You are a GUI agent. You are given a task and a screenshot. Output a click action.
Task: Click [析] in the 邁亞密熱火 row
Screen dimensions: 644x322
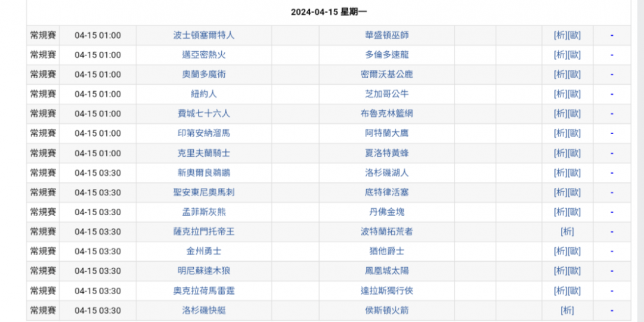click(x=560, y=55)
